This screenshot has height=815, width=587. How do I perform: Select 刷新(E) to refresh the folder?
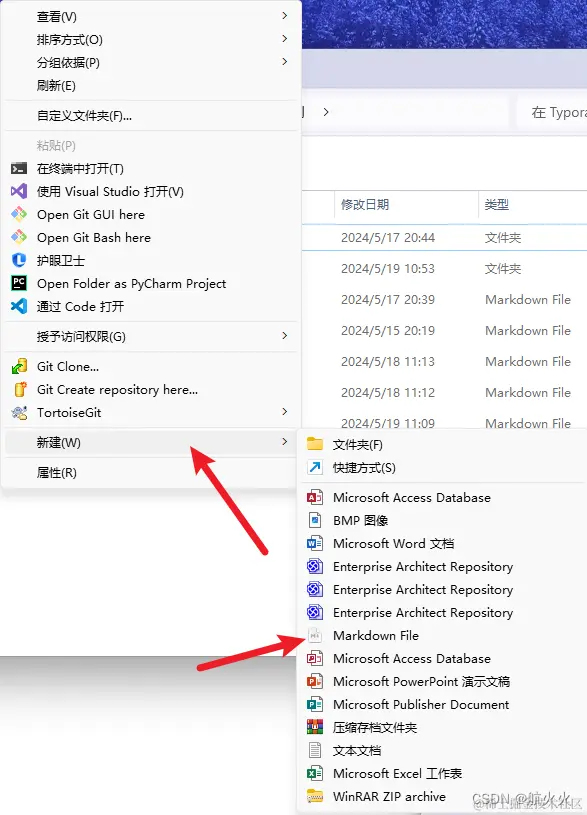tap(151, 85)
